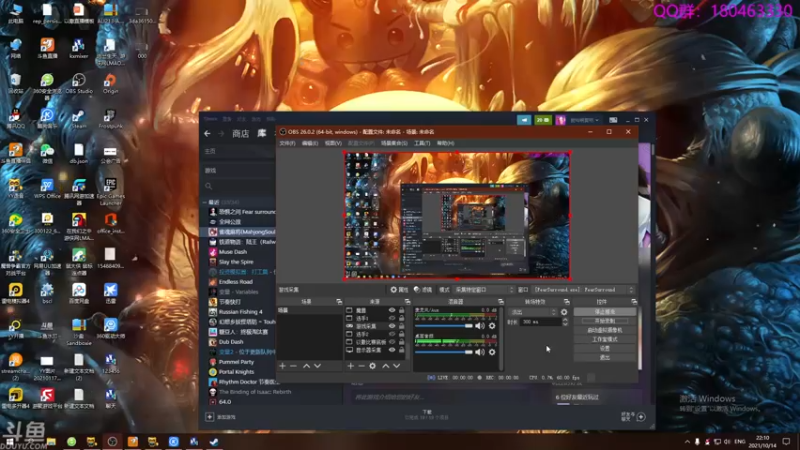Viewport: 800px width, 450px height.
Task: Move scene down with the scenes down arrow
Action: 317,366
